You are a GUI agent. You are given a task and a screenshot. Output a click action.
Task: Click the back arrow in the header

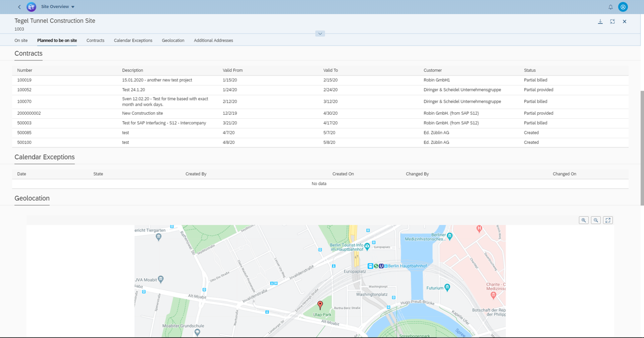[x=19, y=7]
